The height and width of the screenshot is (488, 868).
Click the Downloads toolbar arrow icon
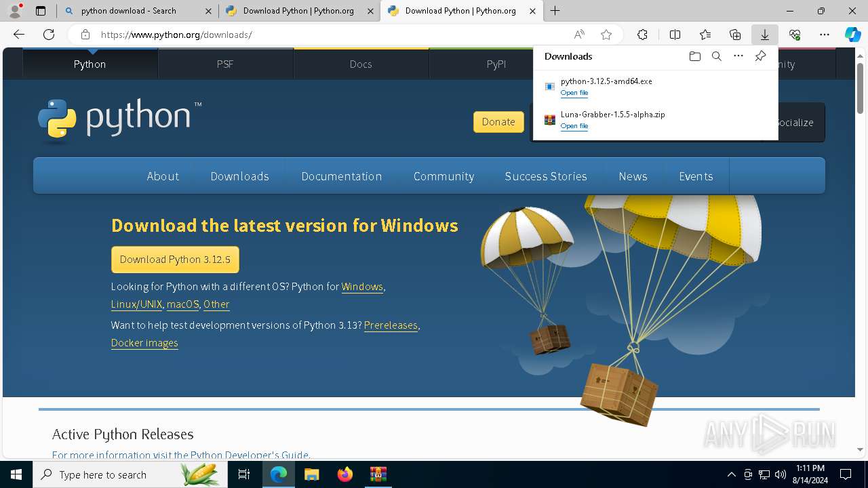(764, 35)
